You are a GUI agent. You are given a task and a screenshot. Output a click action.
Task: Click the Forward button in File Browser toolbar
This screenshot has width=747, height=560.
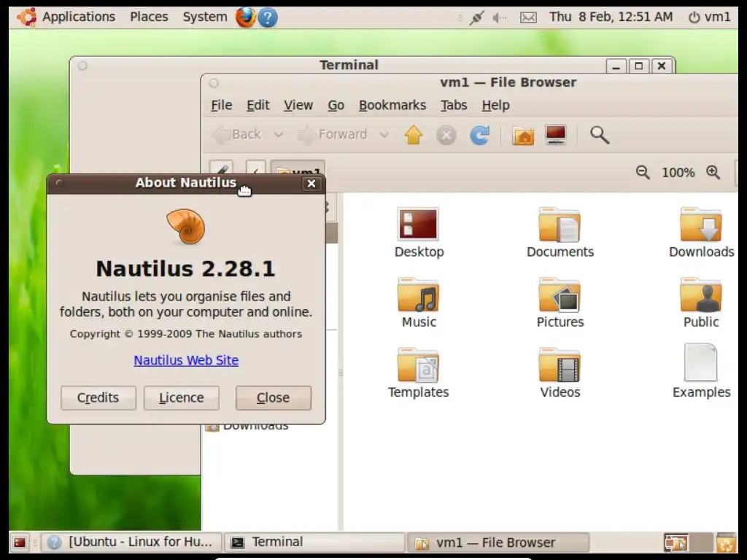333,135
